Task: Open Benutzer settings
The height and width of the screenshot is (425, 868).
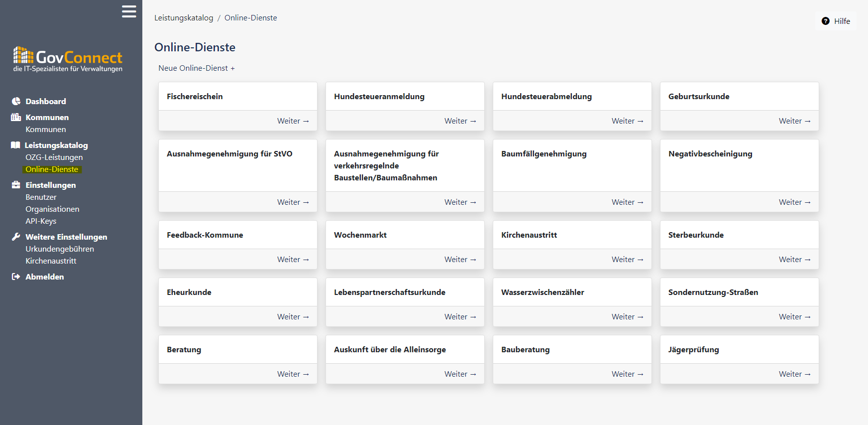Action: (41, 197)
